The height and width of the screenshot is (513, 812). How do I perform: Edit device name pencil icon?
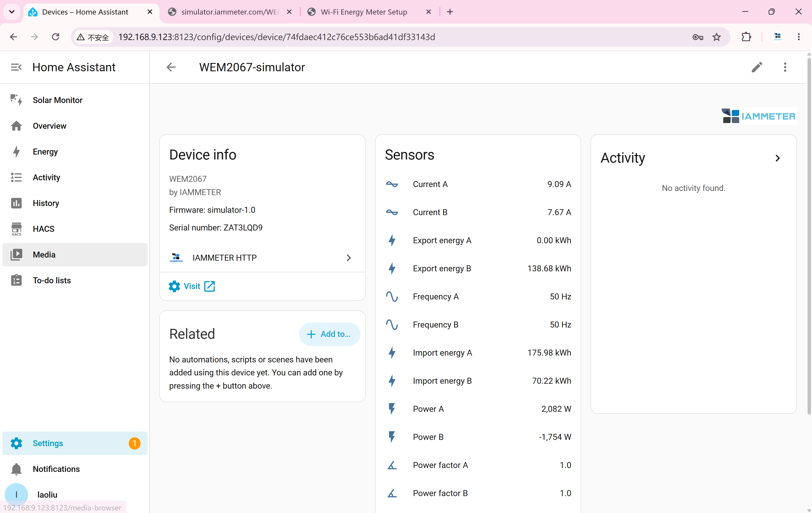click(x=757, y=67)
